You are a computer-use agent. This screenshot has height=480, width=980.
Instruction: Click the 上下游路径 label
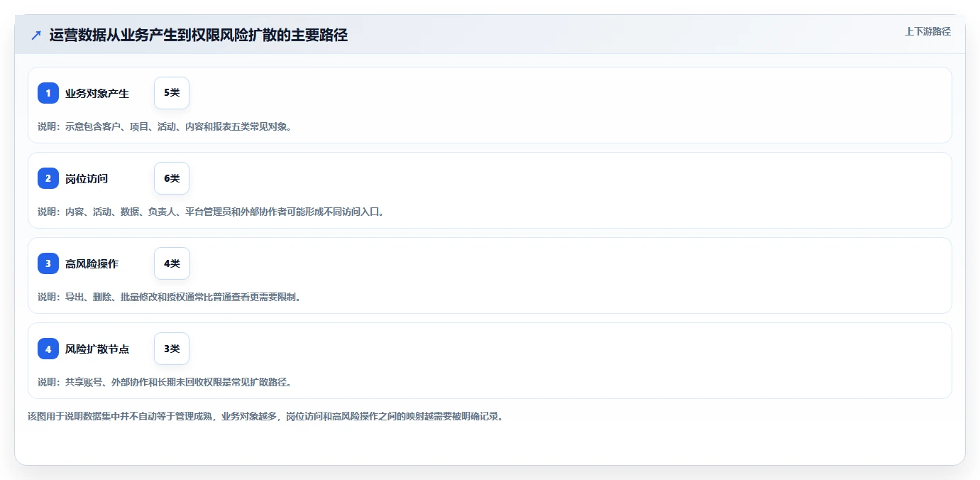tap(927, 31)
